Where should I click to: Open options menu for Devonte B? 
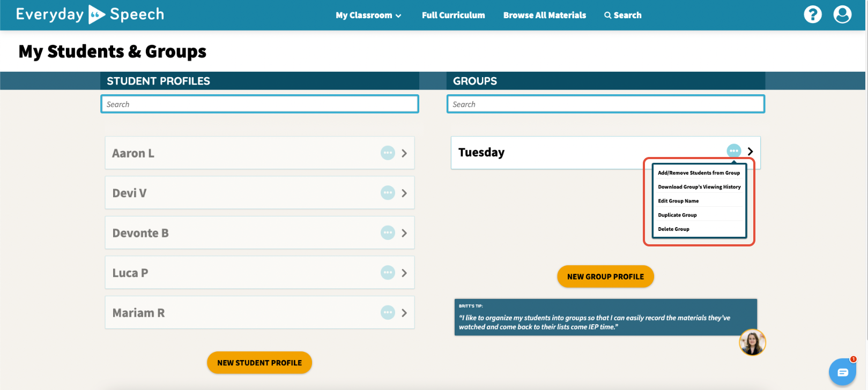388,232
